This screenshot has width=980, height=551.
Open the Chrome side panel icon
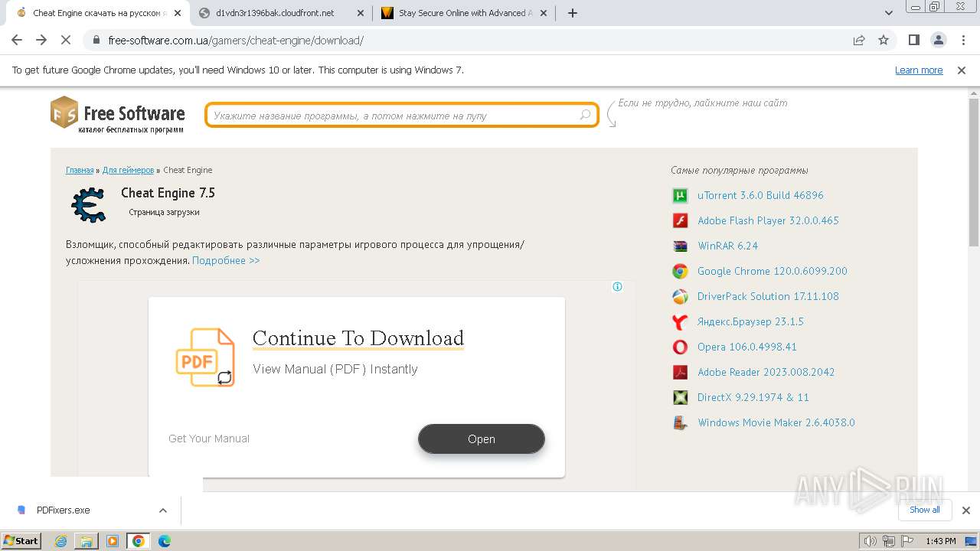[x=913, y=40]
